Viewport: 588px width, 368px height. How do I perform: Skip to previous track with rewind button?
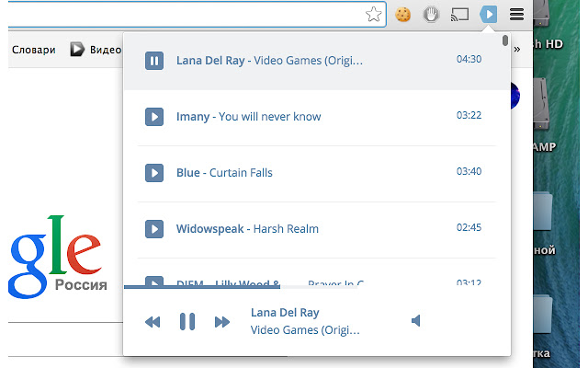tap(153, 322)
